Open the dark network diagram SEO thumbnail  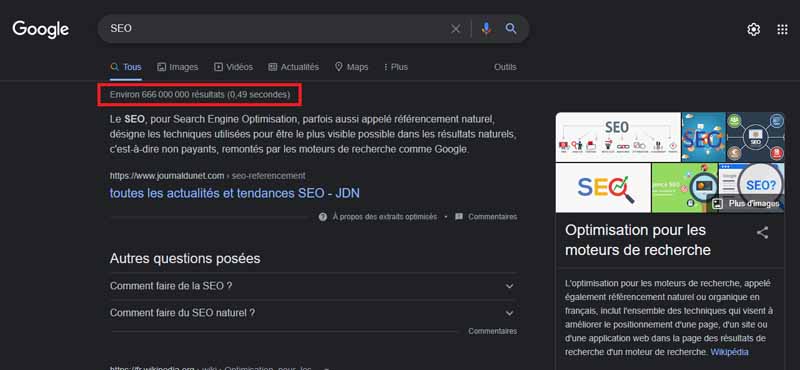point(756,137)
